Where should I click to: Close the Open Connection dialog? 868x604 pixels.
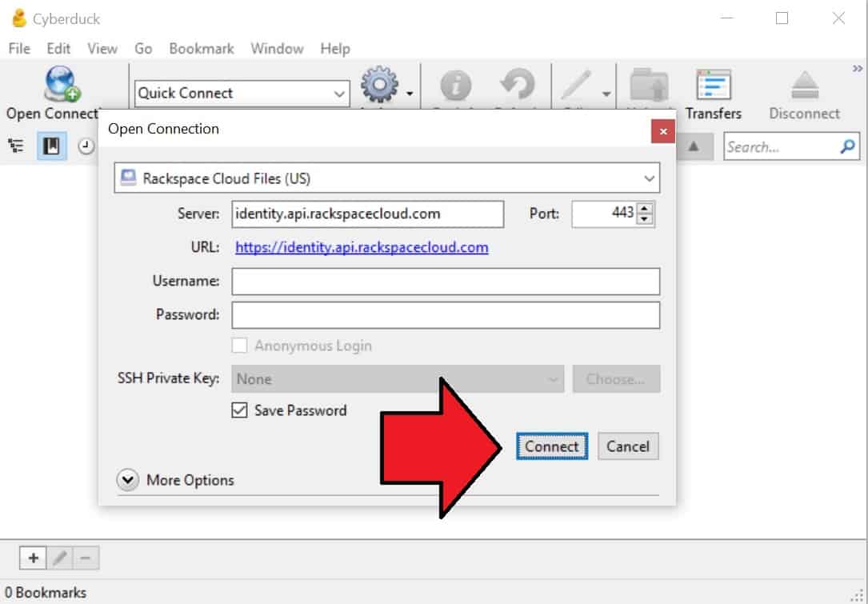tap(662, 132)
